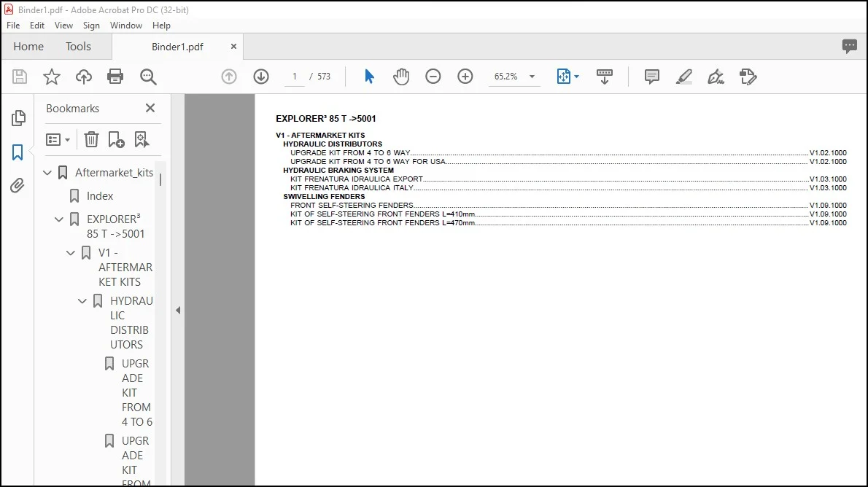Upload file to Document Cloud
The height and width of the screenshot is (487, 868).
click(84, 77)
